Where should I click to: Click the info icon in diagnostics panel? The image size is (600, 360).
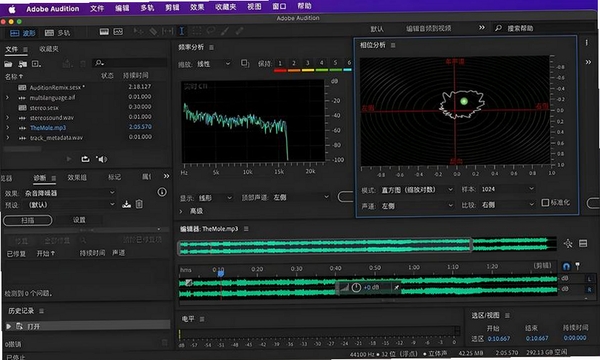point(162,192)
